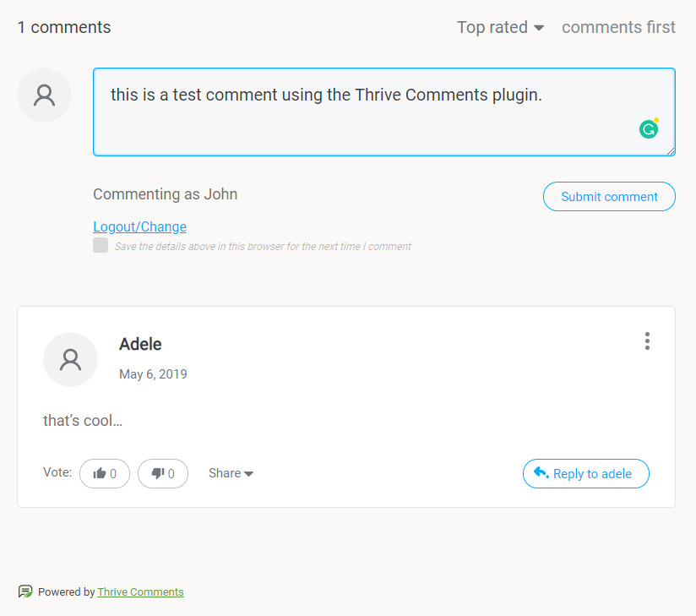This screenshot has width=696, height=616.
Task: Expand the Share dropdown on Adele's comment
Action: 230,473
